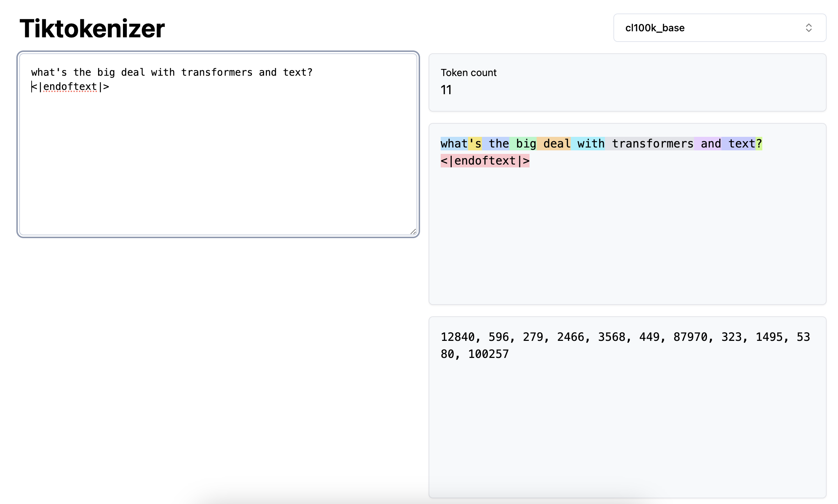Click token ID 87970 in the list

click(690, 337)
